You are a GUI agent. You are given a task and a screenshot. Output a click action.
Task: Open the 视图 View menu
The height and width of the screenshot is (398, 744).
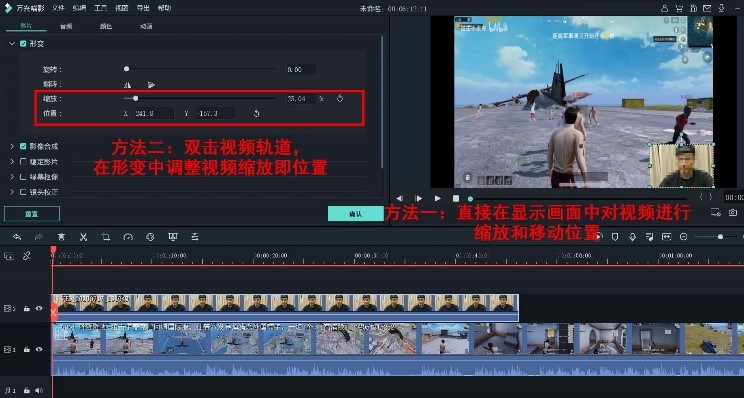pos(121,8)
